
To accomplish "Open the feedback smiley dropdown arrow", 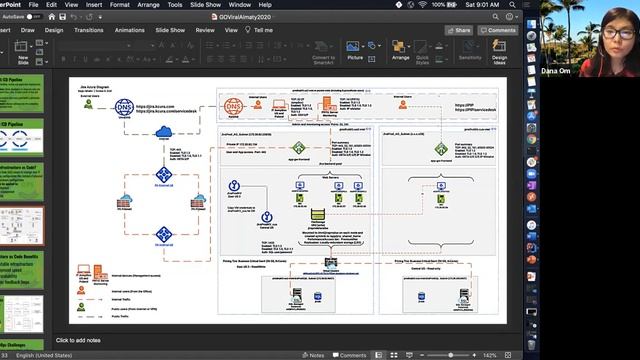I will coord(516,17).
